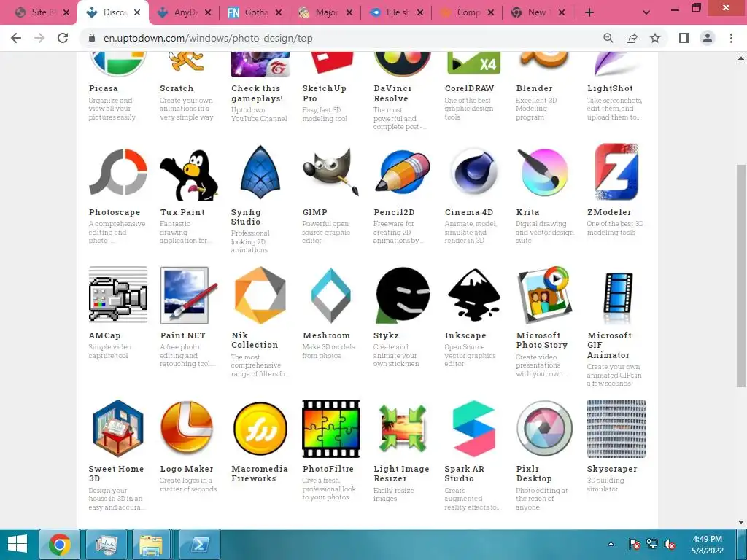This screenshot has width=747, height=560.
Task: Show hidden system tray icons
Action: pyautogui.click(x=611, y=544)
